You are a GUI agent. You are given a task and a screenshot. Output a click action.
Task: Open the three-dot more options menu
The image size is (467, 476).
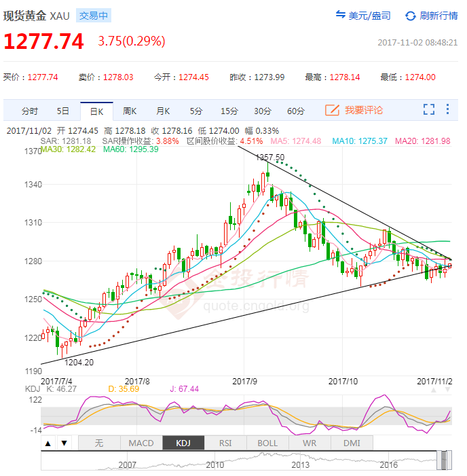click(x=447, y=109)
